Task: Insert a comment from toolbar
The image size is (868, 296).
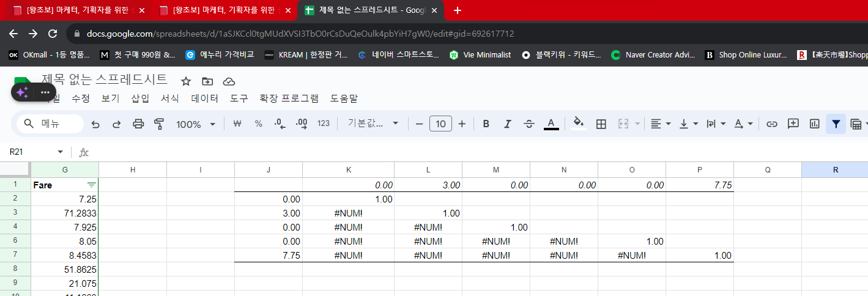Action: (x=793, y=124)
